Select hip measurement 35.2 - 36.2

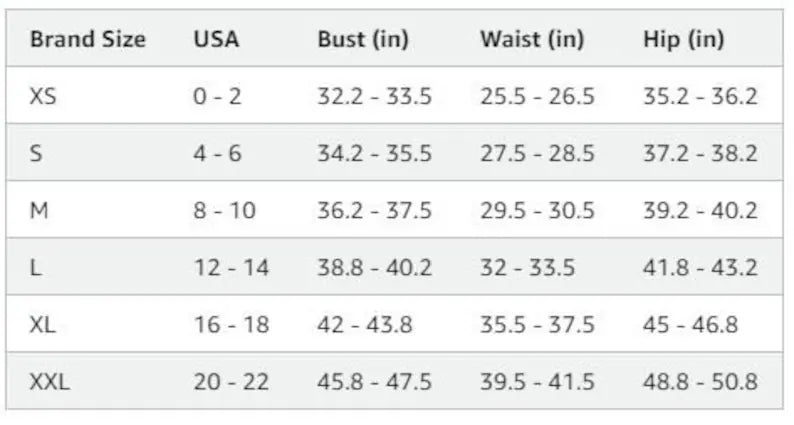click(x=700, y=97)
